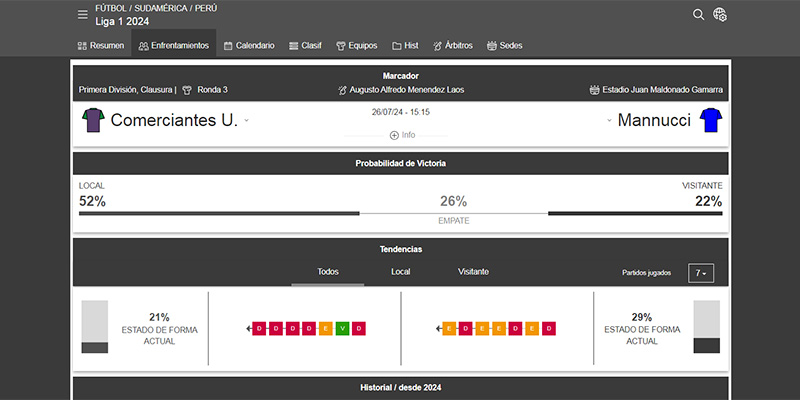Click the green V result badge
This screenshot has width=800, height=400.
point(342,329)
